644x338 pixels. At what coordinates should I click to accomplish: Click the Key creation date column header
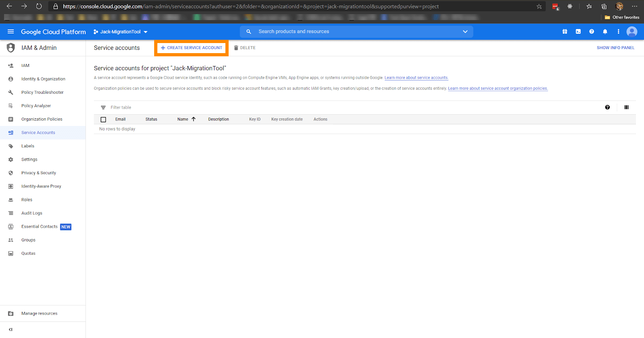coord(287,119)
